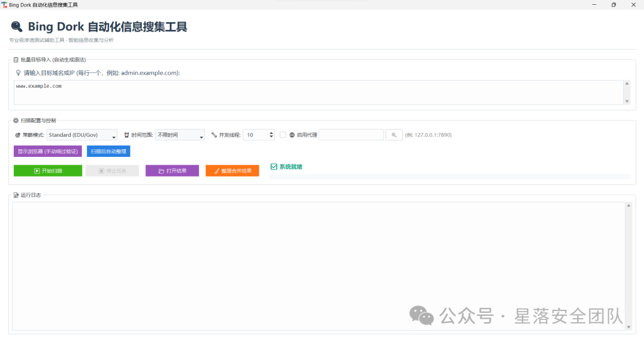This screenshot has height=342, width=644.
Task: Click the lightbulb icon before 请输入目标域名或IP
Action: [18, 73]
